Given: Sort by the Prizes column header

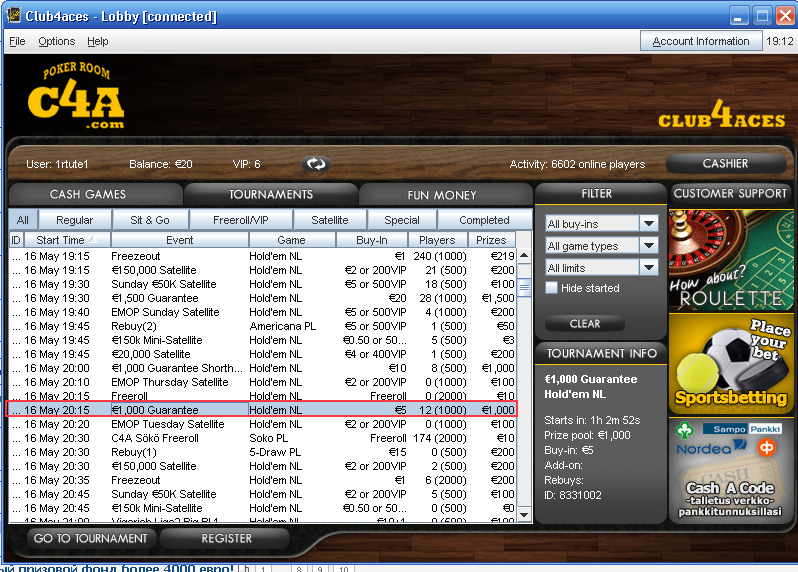Looking at the screenshot, I should tap(491, 240).
